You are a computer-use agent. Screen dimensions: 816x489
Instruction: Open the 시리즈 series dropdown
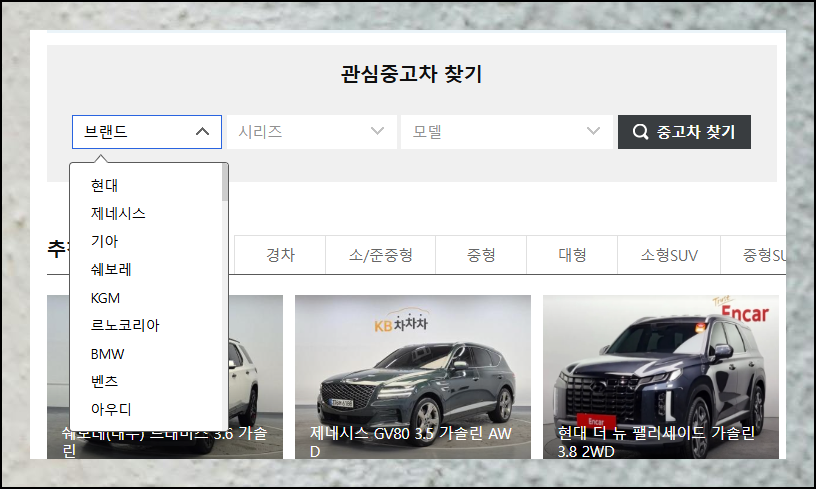click(312, 132)
